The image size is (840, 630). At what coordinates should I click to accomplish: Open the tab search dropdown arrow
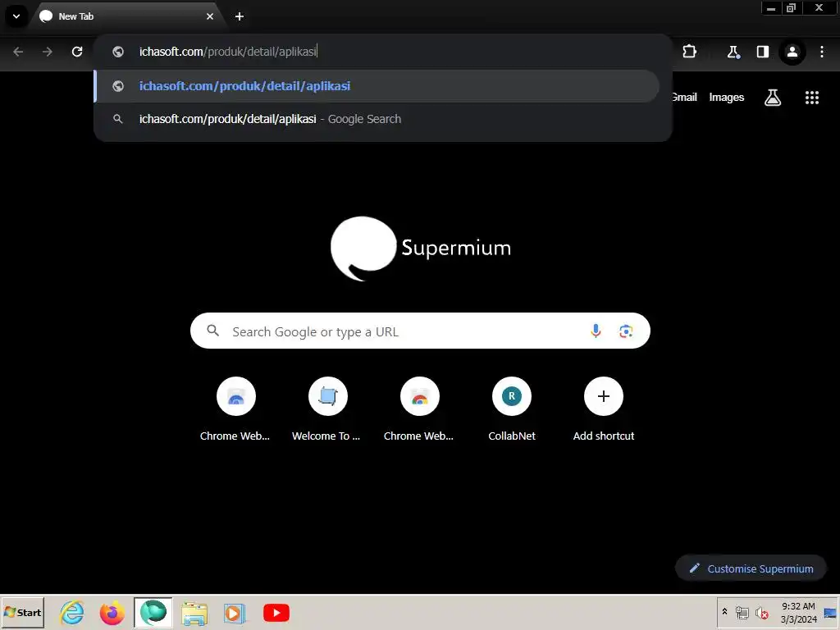[x=16, y=16]
